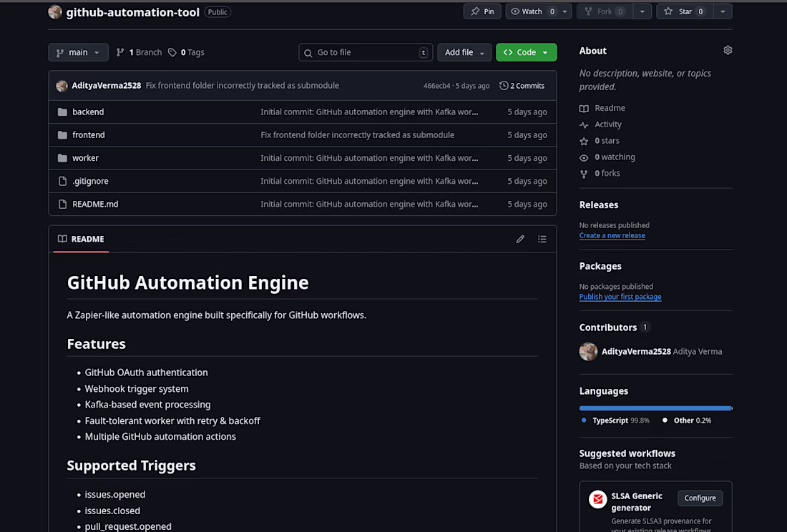Open commit hash 466ecb4
The image size is (787, 532).
pyautogui.click(x=436, y=86)
